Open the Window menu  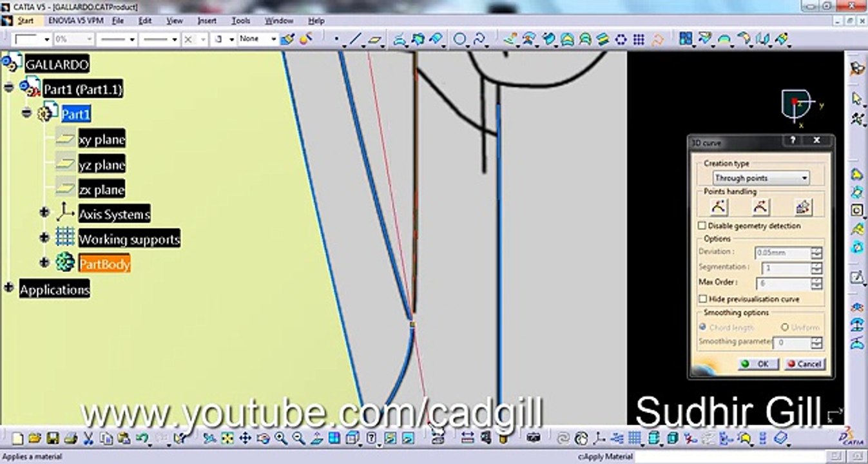[x=279, y=21]
